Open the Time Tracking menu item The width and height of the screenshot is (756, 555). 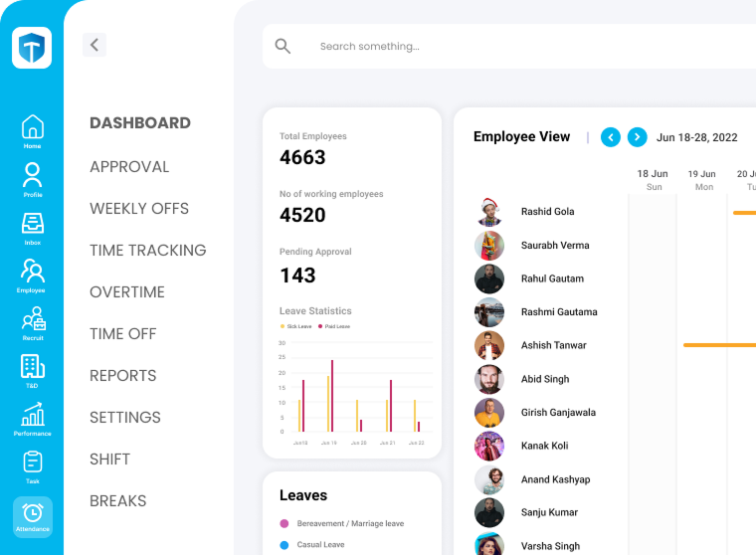coord(147,251)
